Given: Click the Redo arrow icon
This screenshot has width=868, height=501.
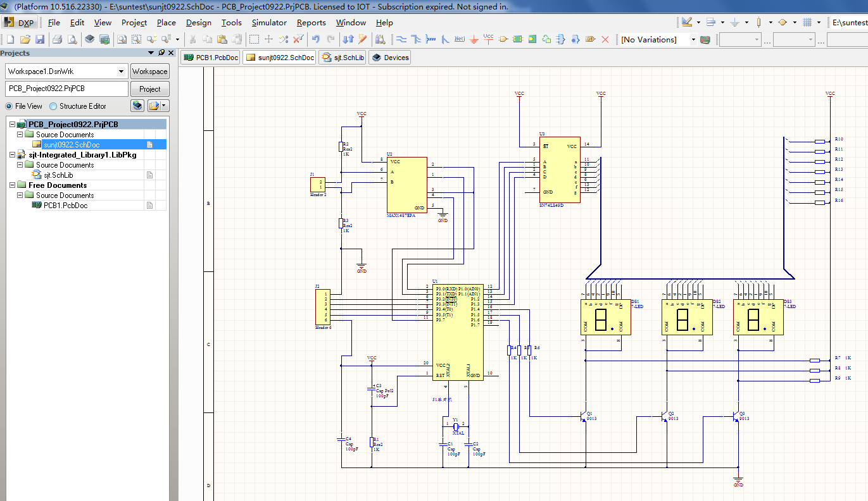Looking at the screenshot, I should pyautogui.click(x=330, y=39).
